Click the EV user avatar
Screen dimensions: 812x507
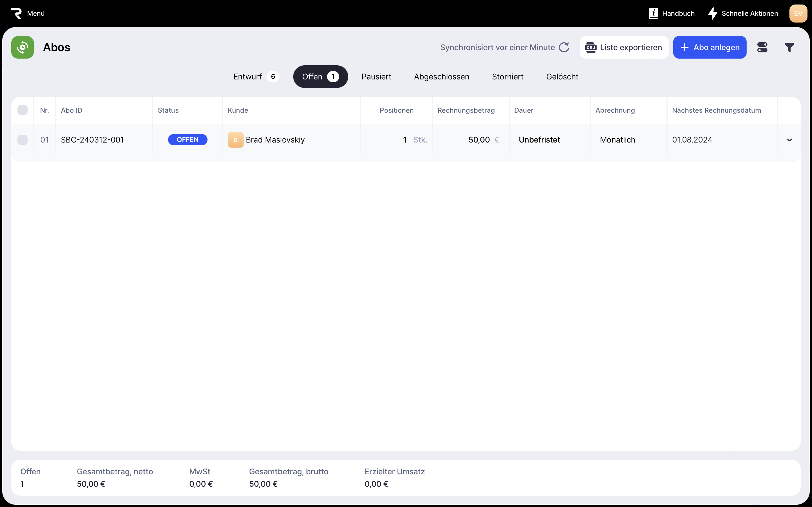(x=798, y=14)
